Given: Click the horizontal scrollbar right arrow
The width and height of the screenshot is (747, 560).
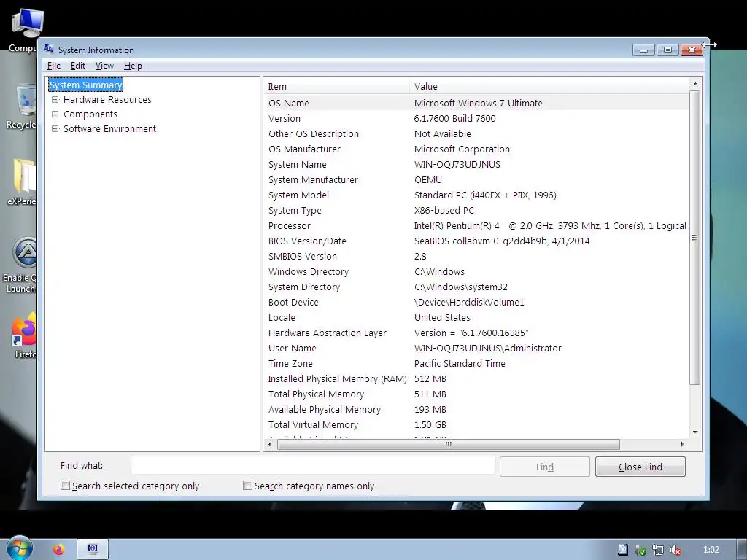Looking at the screenshot, I should click(x=682, y=444).
